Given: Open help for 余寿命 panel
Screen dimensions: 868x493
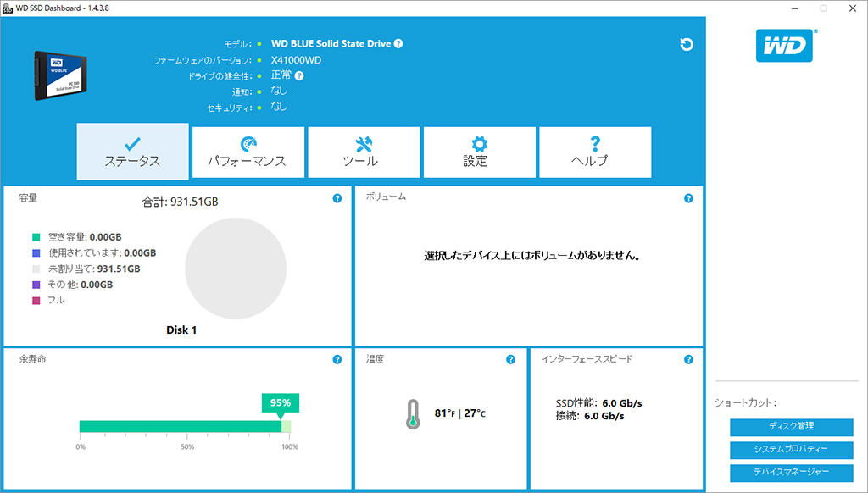Looking at the screenshot, I should 337,360.
